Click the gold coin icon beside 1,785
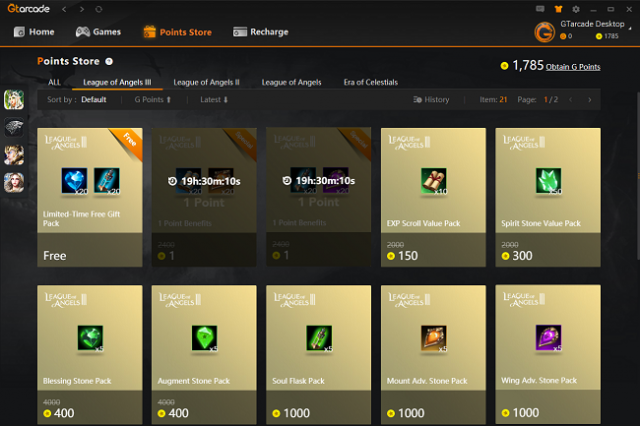Viewport: 640px width, 426px height. [x=504, y=66]
